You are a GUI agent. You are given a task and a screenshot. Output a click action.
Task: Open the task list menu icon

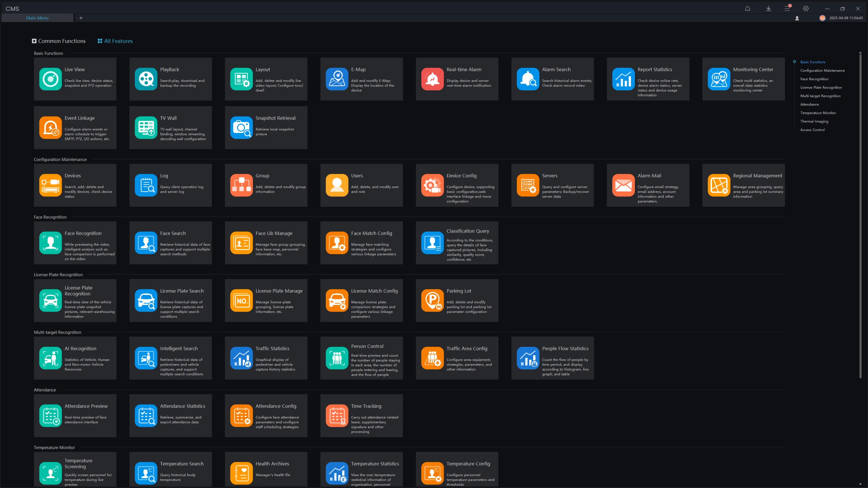pyautogui.click(x=787, y=8)
